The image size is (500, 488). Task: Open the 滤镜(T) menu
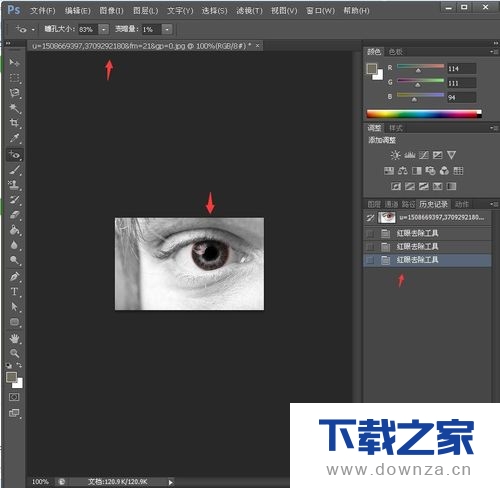(x=249, y=11)
